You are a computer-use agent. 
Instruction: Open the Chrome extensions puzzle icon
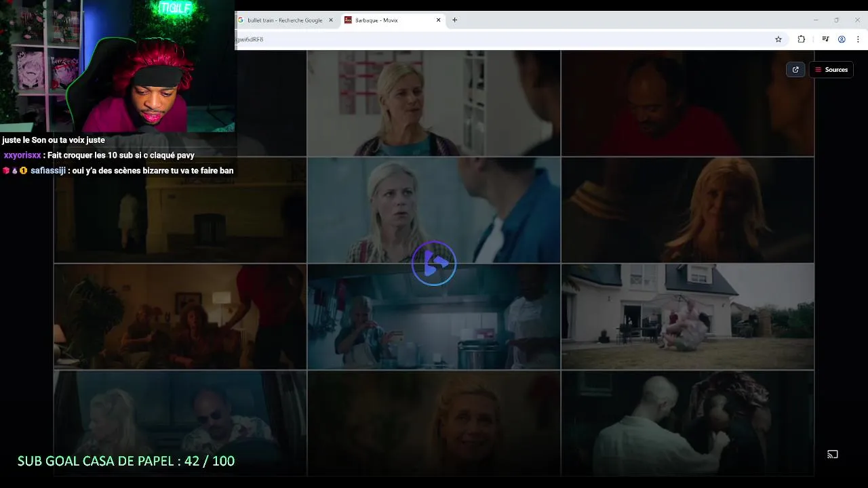802,39
